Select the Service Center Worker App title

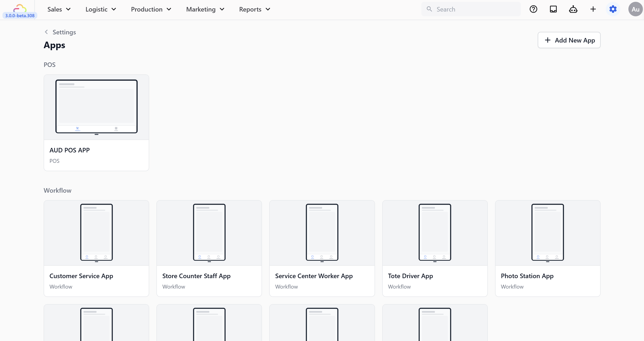coord(314,276)
